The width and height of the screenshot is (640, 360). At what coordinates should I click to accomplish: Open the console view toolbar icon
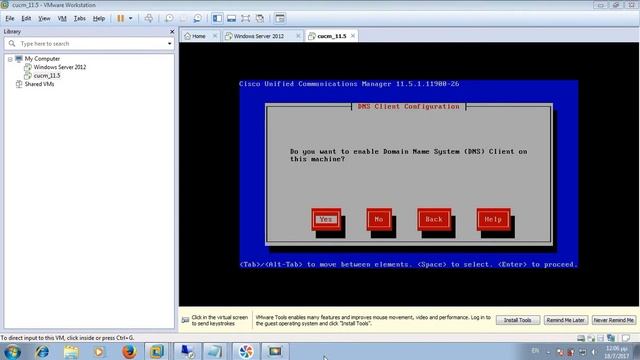pos(280,18)
